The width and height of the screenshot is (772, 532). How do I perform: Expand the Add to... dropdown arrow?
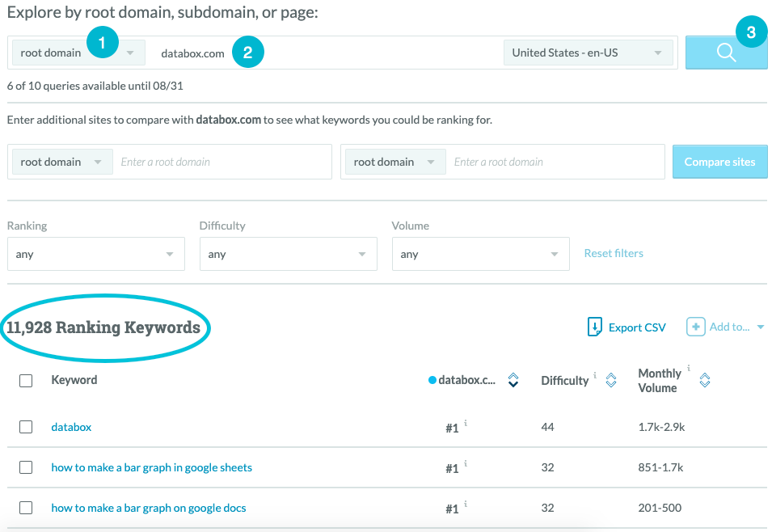[761, 327]
